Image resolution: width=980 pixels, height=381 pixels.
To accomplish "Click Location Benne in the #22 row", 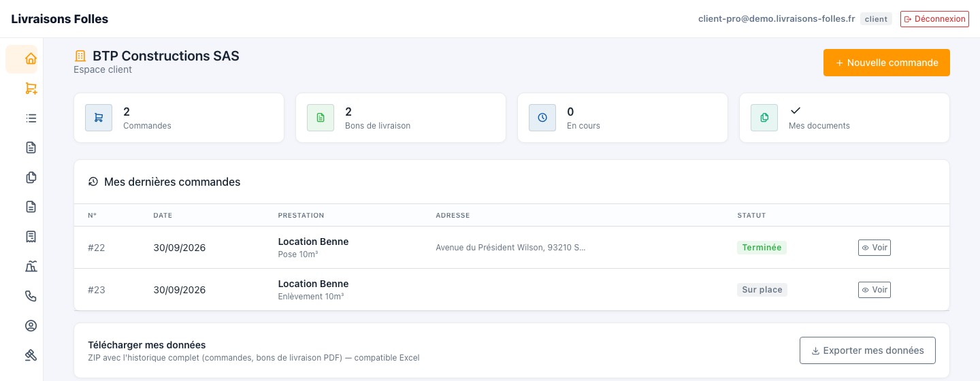I will [x=313, y=242].
